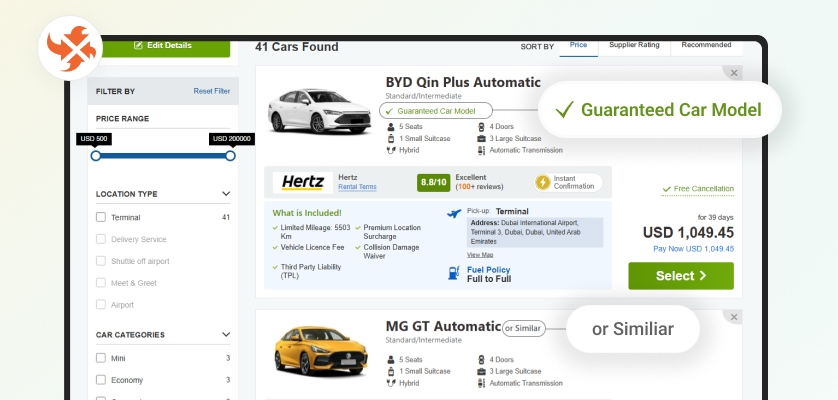Click the 'Vehicle Licence Fee' item
The height and width of the screenshot is (400, 838).
(x=308, y=248)
